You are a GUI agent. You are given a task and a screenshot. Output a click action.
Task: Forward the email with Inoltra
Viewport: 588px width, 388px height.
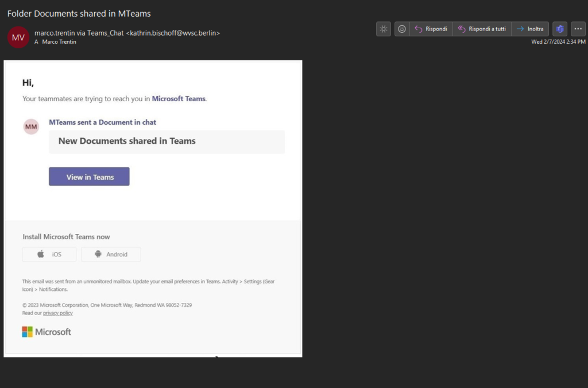tap(530, 29)
